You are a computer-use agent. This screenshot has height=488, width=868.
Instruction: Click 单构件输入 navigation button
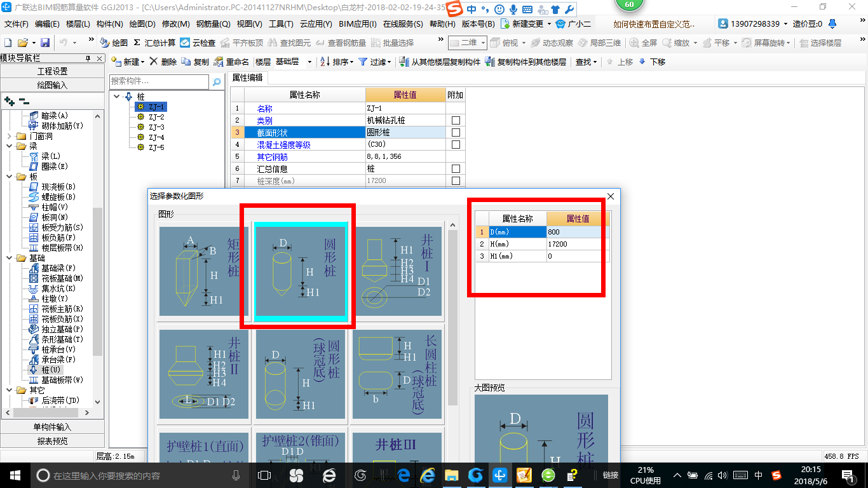[52, 427]
